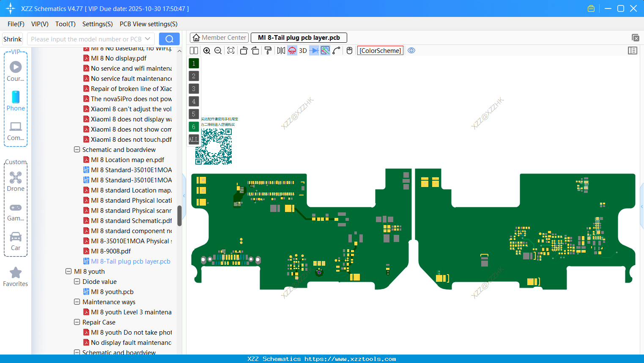This screenshot has height=363, width=644.
Task: Collapse the MI 8 youth node
Action: tap(69, 271)
